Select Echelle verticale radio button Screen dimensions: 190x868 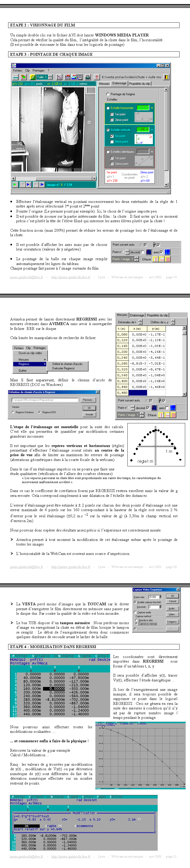click(108, 130)
